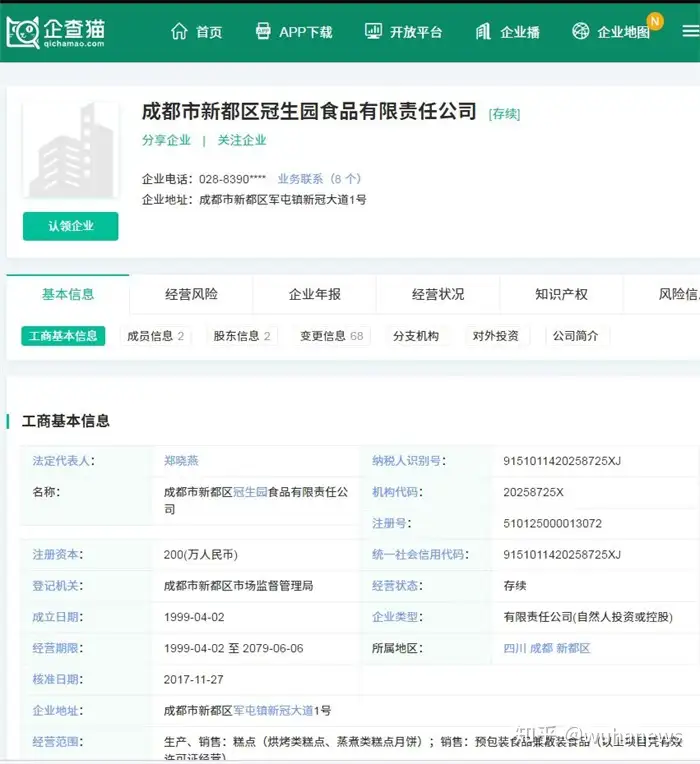The height and width of the screenshot is (764, 700).
Task: Open the hamburger menu icon
Action: click(x=691, y=31)
